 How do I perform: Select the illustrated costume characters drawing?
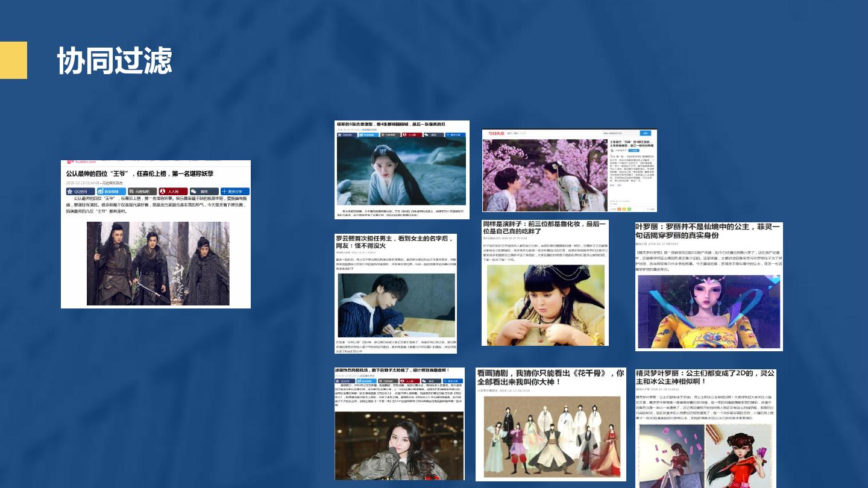(x=552, y=436)
